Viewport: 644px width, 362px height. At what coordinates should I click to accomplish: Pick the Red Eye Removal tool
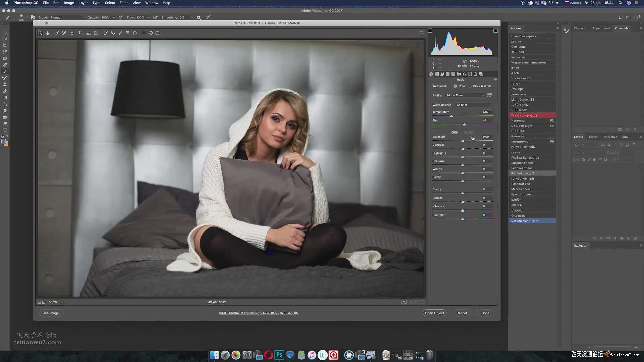113,33
